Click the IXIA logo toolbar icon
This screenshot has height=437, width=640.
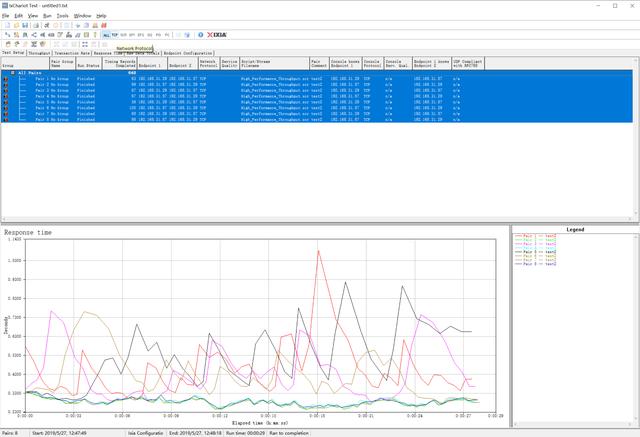(x=218, y=35)
